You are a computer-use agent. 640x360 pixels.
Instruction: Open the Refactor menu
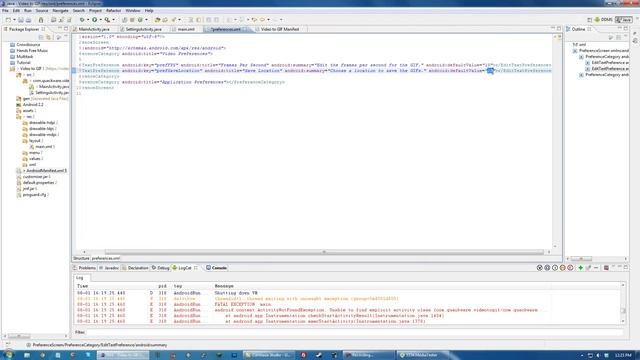[113, 10]
